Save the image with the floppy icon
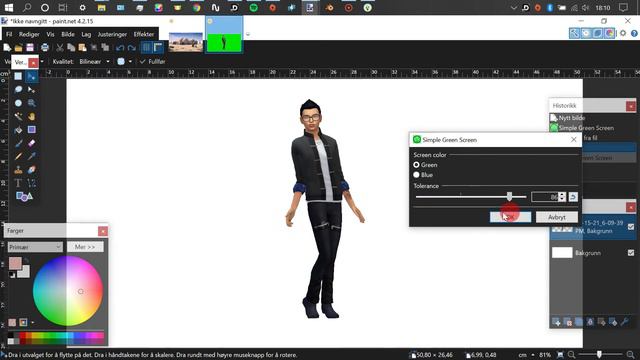640x360 pixels. point(30,48)
